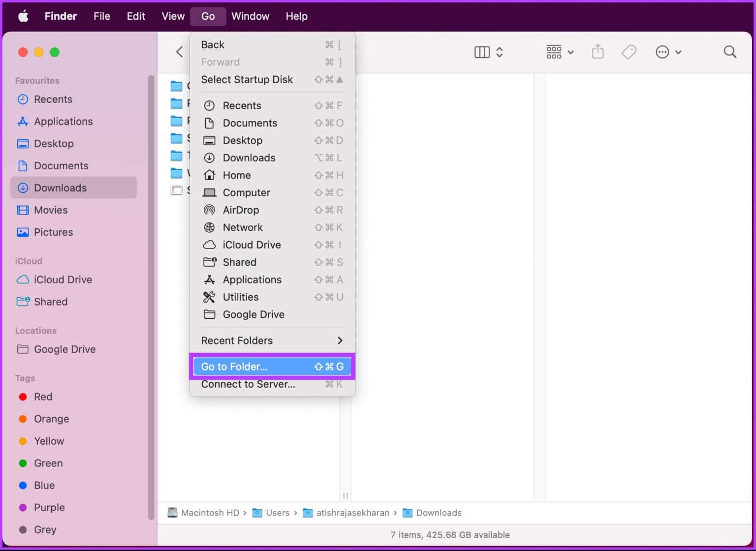
Task: Select the column view icon
Action: click(x=482, y=52)
